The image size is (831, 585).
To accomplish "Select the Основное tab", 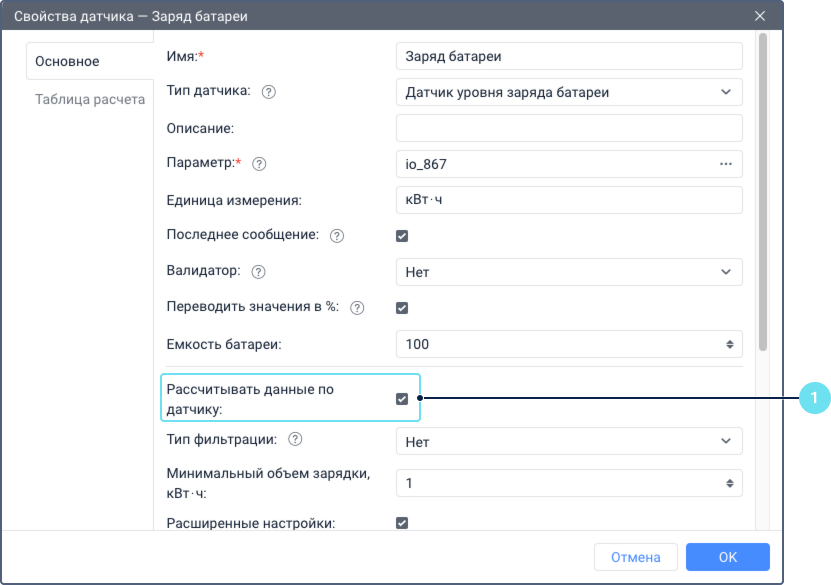I will pyautogui.click(x=68, y=62).
